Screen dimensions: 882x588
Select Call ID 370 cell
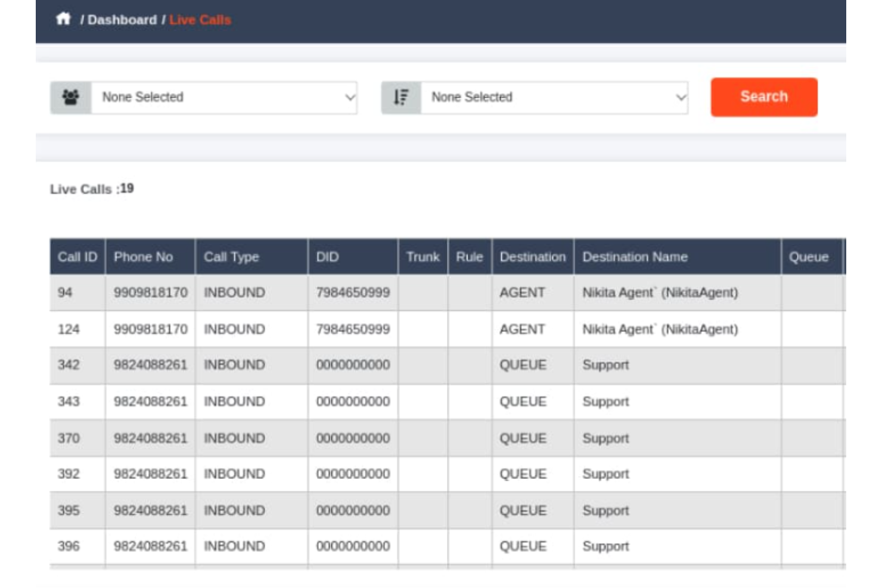[77, 438]
